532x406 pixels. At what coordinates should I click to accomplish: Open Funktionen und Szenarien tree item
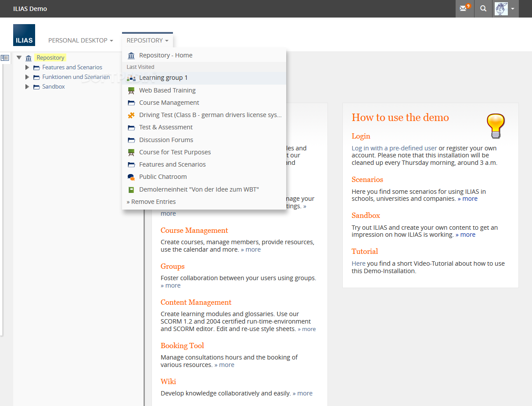point(76,77)
